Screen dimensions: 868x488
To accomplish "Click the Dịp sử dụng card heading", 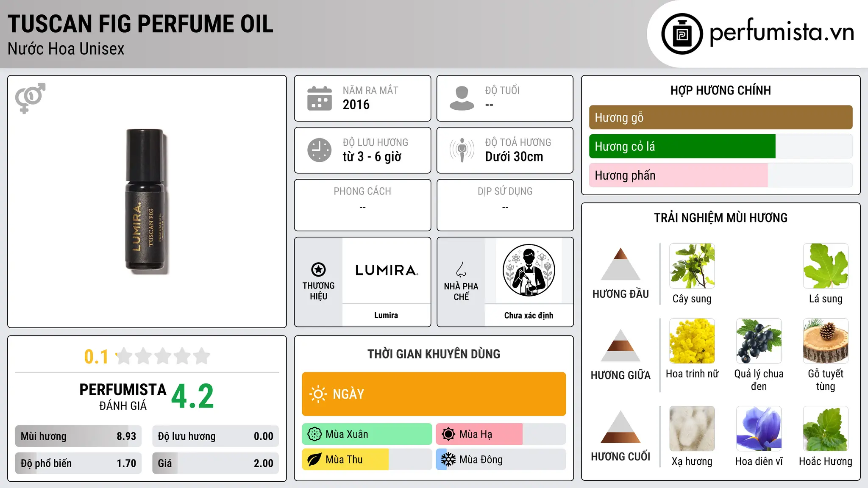I will pyautogui.click(x=505, y=191).
